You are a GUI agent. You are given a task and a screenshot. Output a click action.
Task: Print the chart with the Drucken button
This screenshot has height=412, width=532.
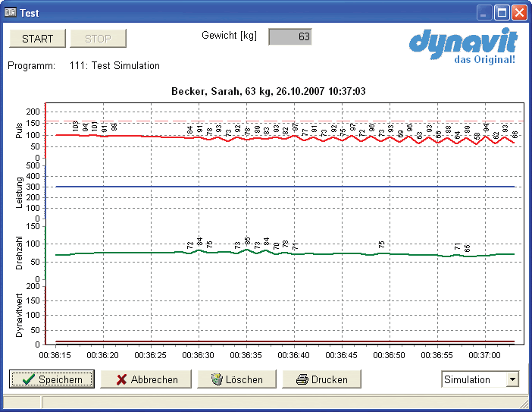(321, 379)
